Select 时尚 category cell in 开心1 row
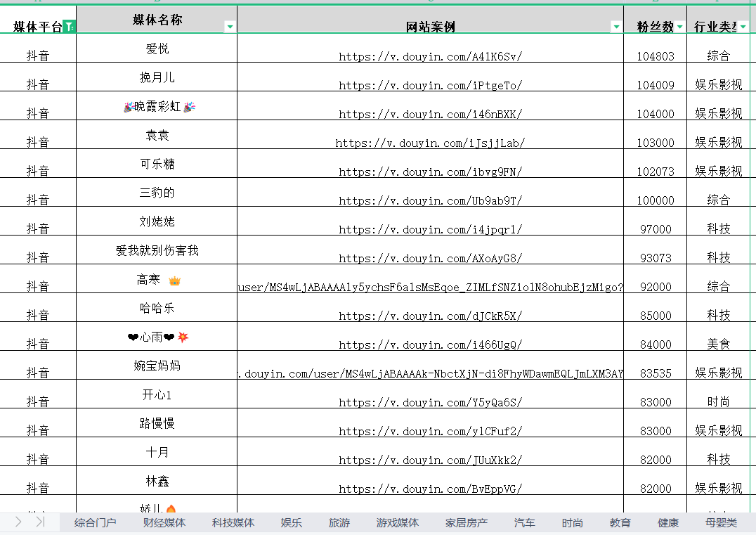This screenshot has height=535, width=756. coord(718,402)
